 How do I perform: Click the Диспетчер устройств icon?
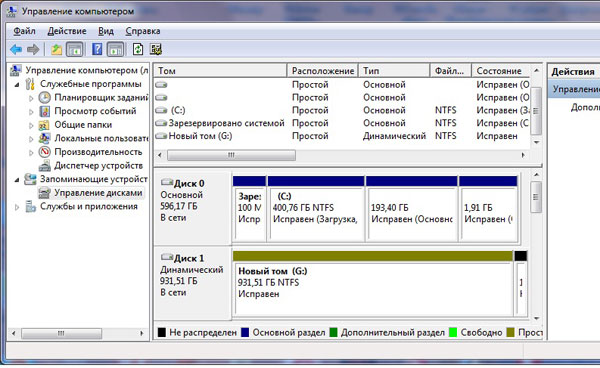pos(45,166)
